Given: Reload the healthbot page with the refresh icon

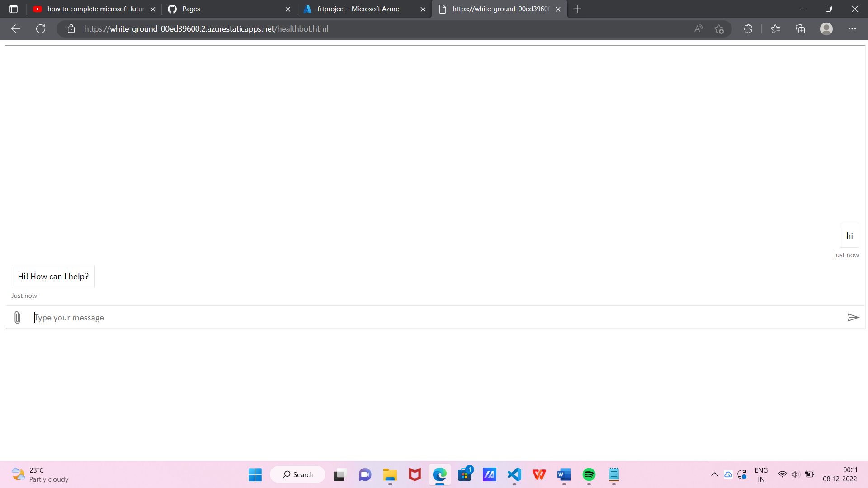Looking at the screenshot, I should 40,28.
